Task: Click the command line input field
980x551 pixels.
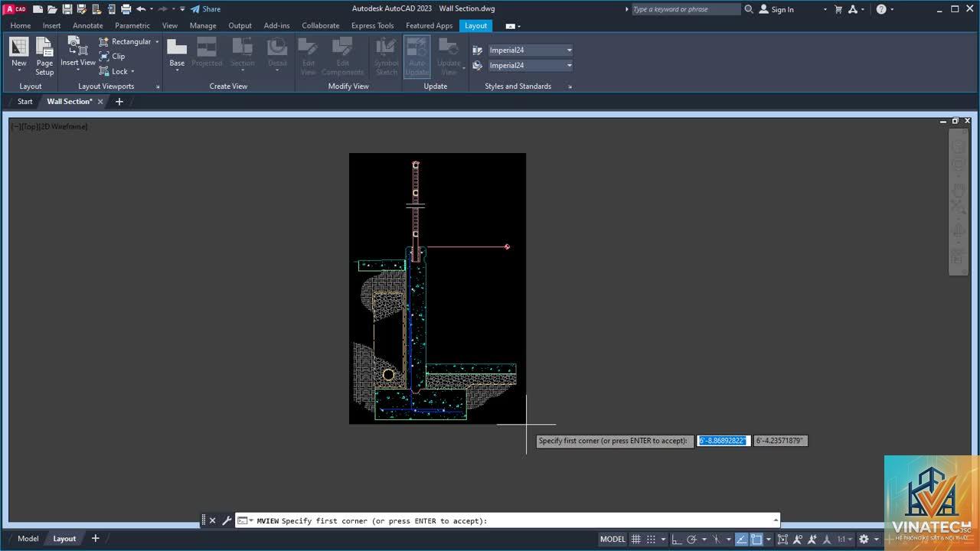Action: 508,521
